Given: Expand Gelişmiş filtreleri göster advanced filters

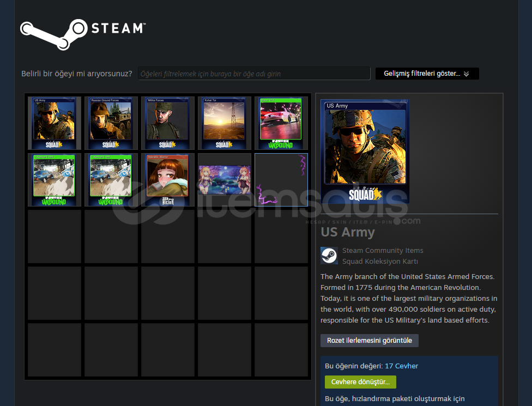Looking at the screenshot, I should click(427, 74).
